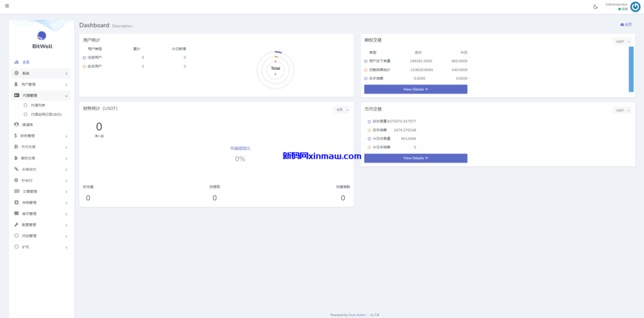Viewport: 644px width, 318px height.
Task: Switch to dark mode via moon icon
Action: [x=596, y=7]
